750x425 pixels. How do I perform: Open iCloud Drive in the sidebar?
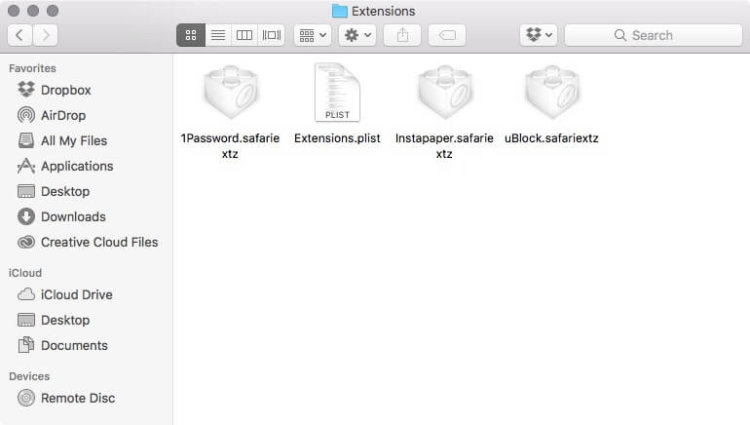tap(65, 294)
